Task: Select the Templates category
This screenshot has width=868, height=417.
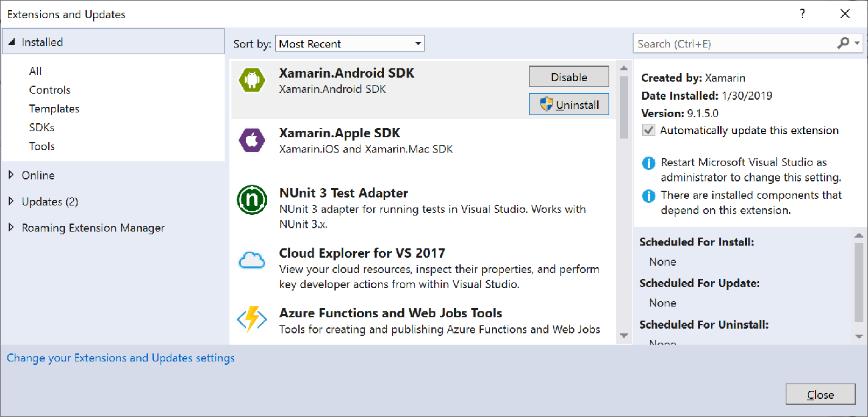Action: click(54, 108)
